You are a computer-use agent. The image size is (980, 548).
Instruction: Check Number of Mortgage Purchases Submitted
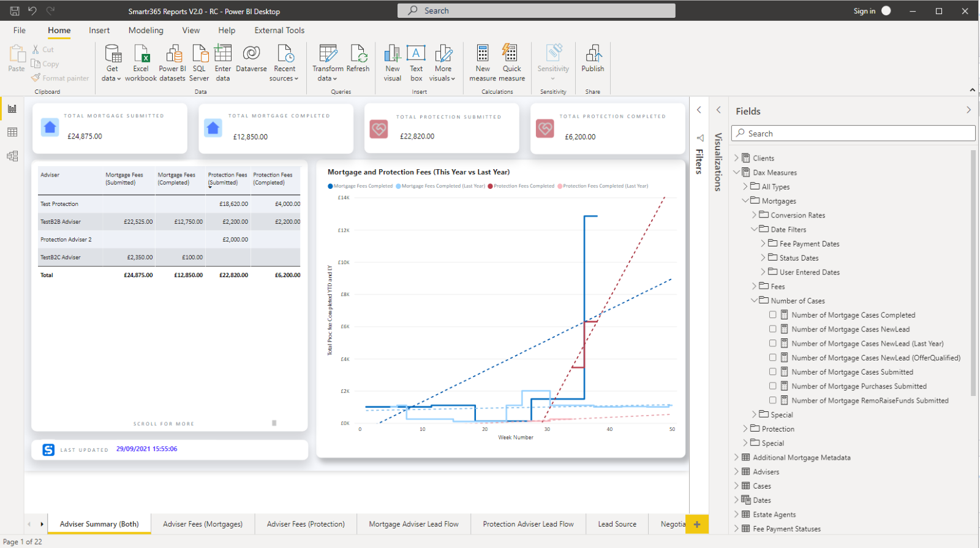tap(773, 386)
